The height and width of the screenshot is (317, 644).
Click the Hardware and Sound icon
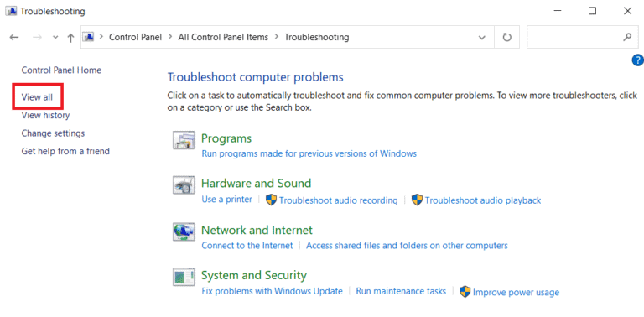tap(183, 185)
